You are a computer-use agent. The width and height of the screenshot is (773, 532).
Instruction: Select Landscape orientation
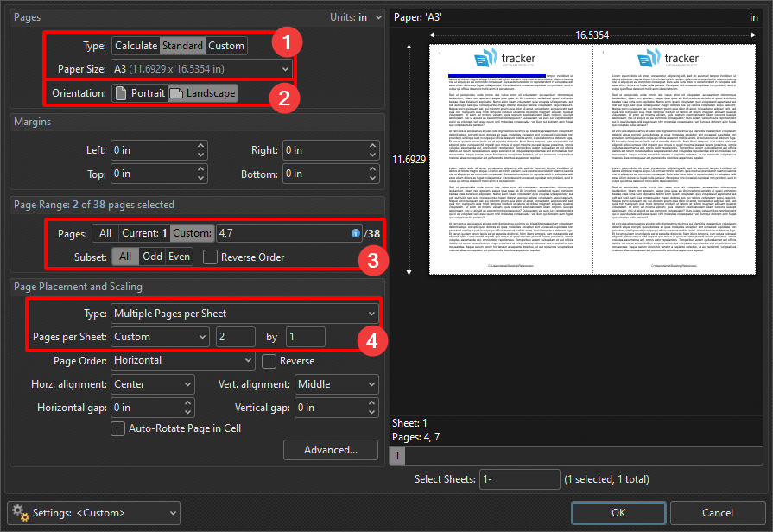(x=203, y=92)
